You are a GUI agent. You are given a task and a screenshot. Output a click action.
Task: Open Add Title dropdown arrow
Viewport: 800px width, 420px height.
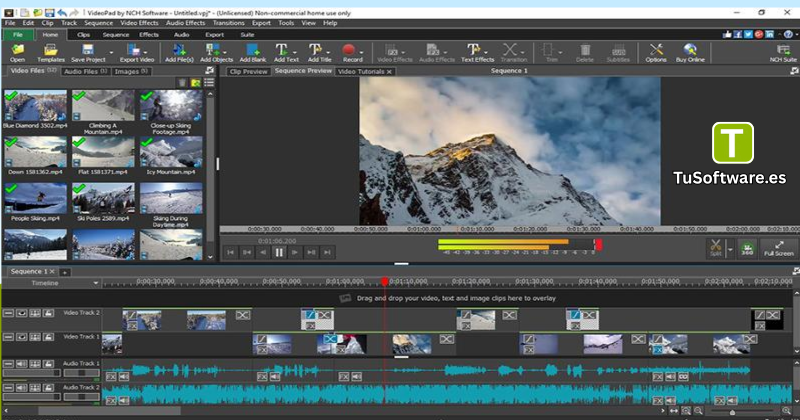click(x=328, y=52)
